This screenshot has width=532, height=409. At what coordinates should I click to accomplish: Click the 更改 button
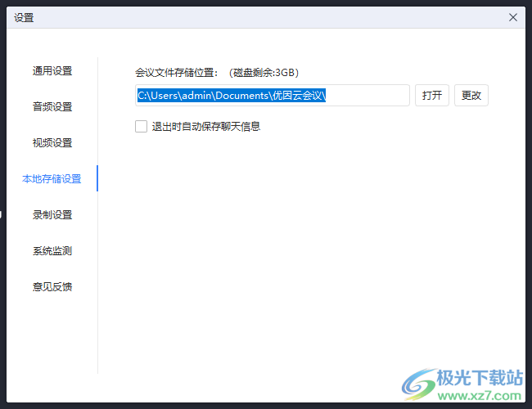(471, 96)
